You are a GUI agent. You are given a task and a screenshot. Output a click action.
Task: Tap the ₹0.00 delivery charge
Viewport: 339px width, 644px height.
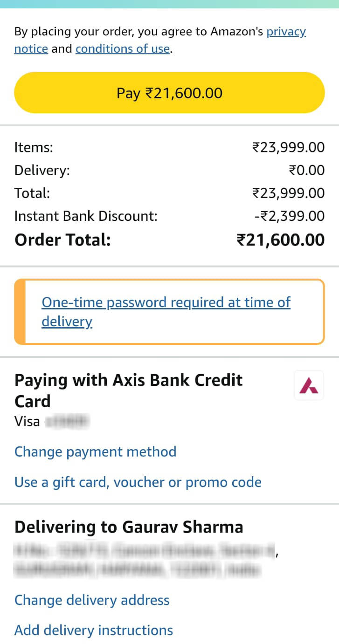pos(306,170)
